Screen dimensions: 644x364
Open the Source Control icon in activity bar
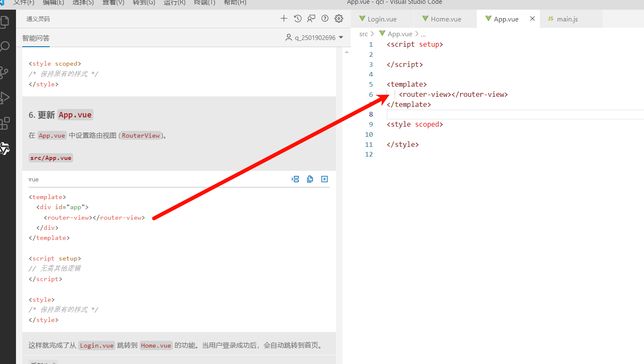(x=4, y=72)
